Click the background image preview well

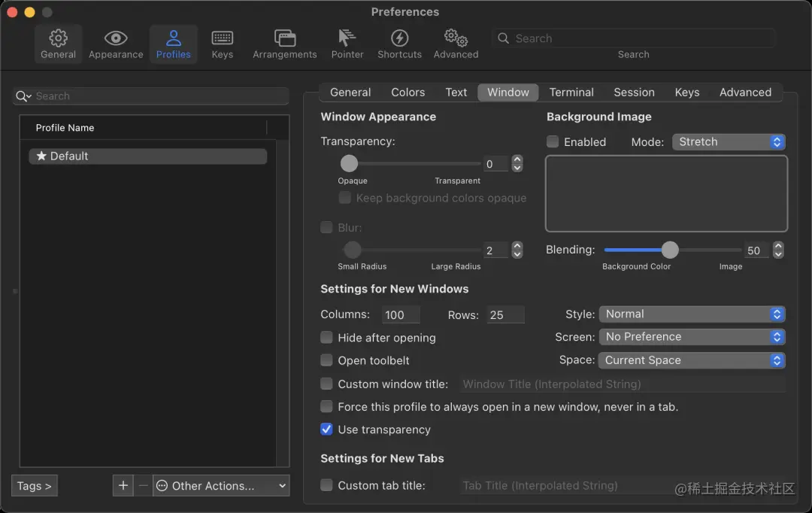(x=666, y=194)
